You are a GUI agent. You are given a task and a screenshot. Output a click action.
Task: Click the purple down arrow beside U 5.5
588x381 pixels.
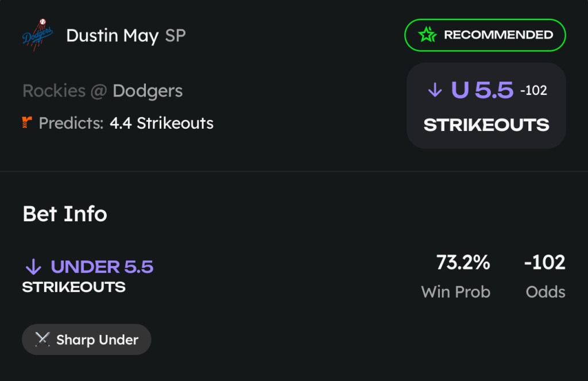point(435,90)
